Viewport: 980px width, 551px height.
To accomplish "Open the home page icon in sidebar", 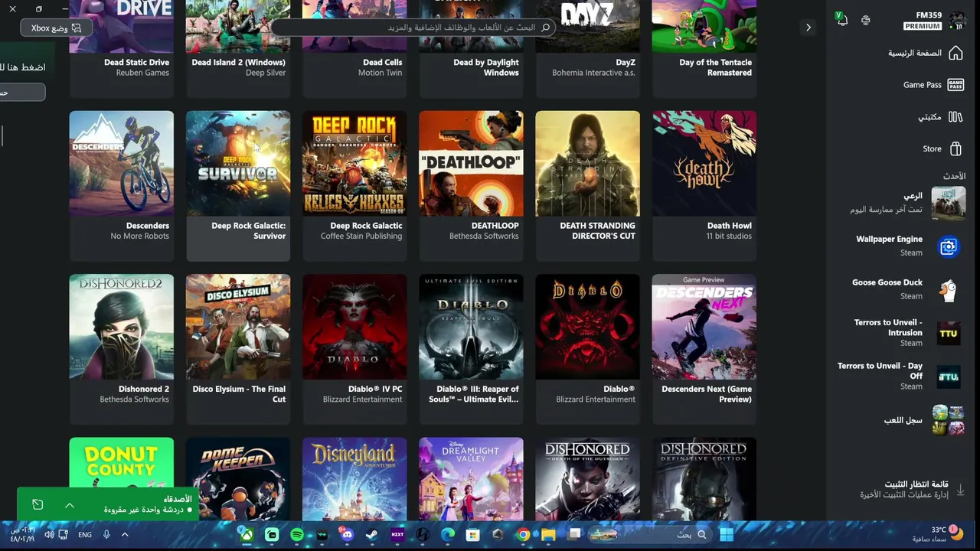I will (x=955, y=53).
